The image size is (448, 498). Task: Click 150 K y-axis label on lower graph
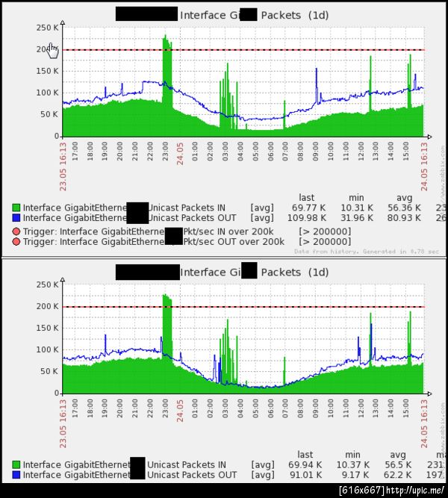(47, 328)
